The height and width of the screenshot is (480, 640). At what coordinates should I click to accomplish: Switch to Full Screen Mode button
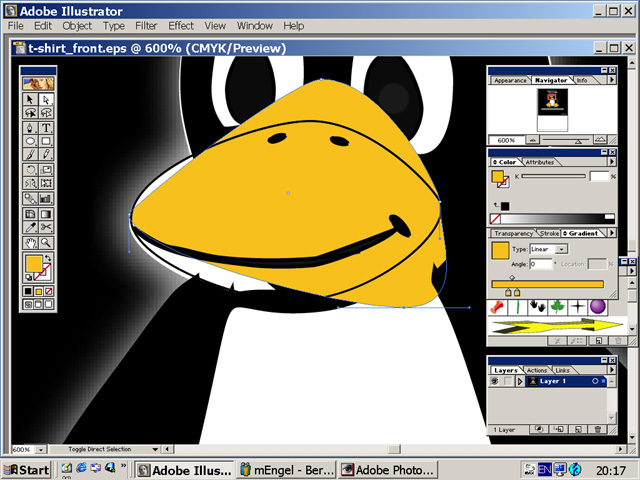tap(49, 304)
